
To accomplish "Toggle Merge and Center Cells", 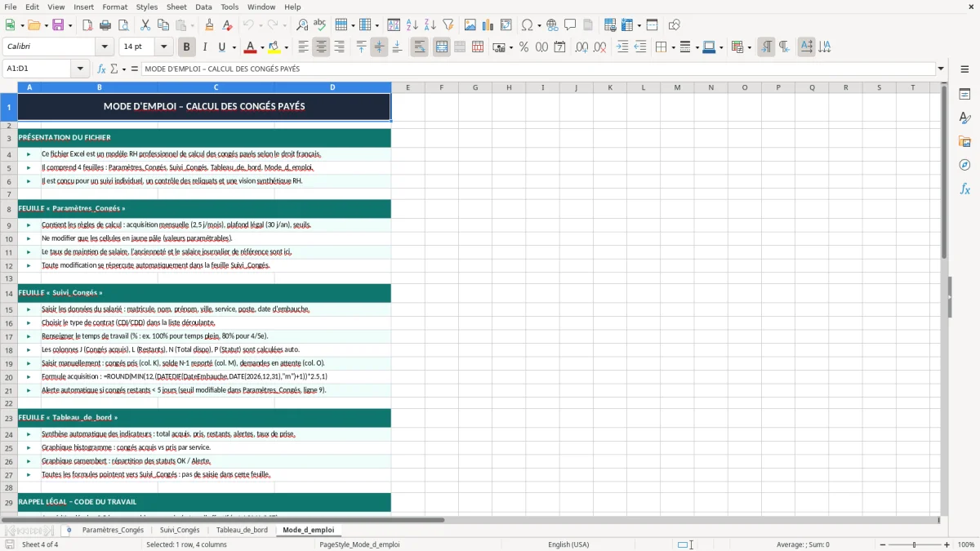I will (x=442, y=47).
